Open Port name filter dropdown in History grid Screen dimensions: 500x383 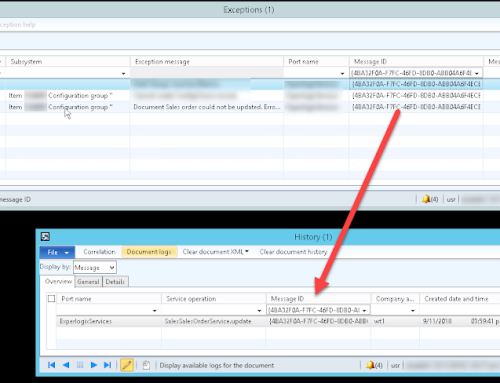(154, 310)
